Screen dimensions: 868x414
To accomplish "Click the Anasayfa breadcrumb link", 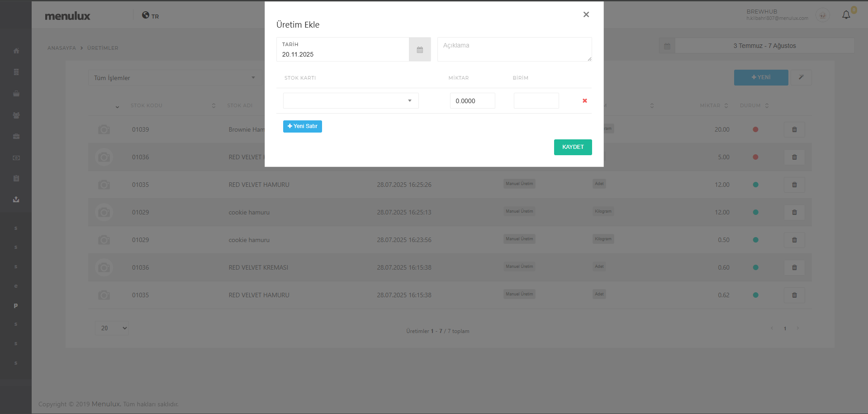I will (x=62, y=48).
